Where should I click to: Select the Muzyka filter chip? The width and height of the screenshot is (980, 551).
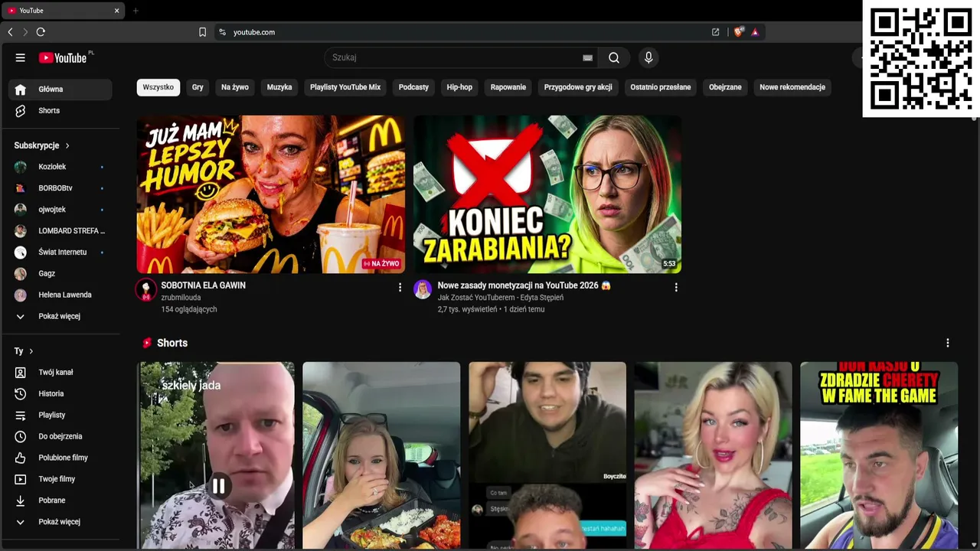(279, 87)
